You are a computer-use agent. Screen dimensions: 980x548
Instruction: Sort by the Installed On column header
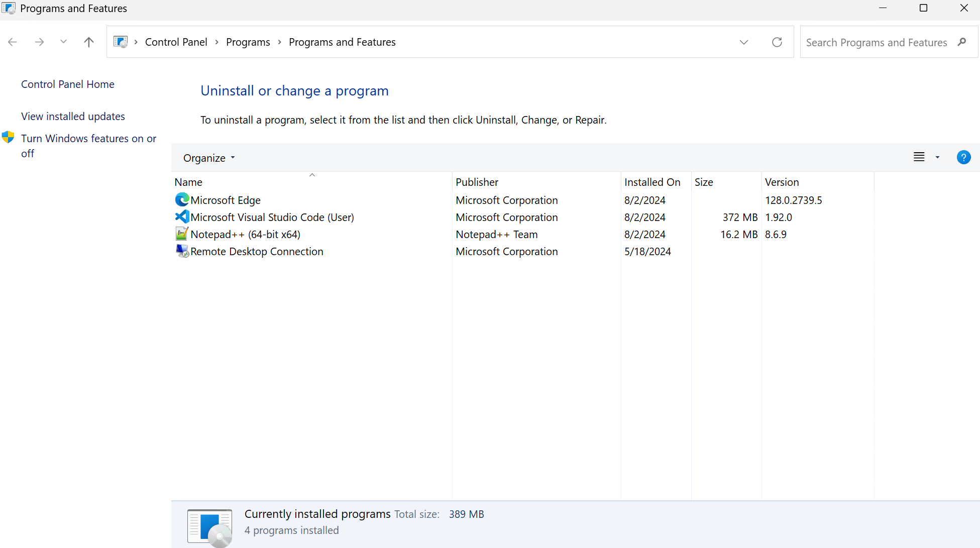[x=656, y=182]
